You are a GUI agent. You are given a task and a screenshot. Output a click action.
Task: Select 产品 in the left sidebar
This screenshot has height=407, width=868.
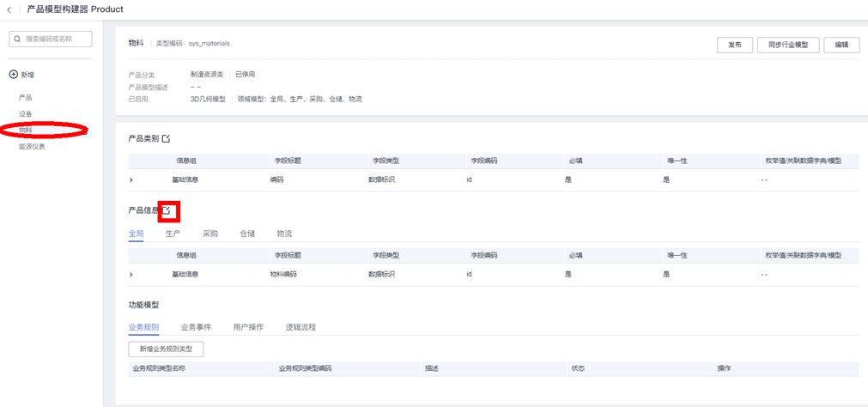pyautogui.click(x=26, y=98)
